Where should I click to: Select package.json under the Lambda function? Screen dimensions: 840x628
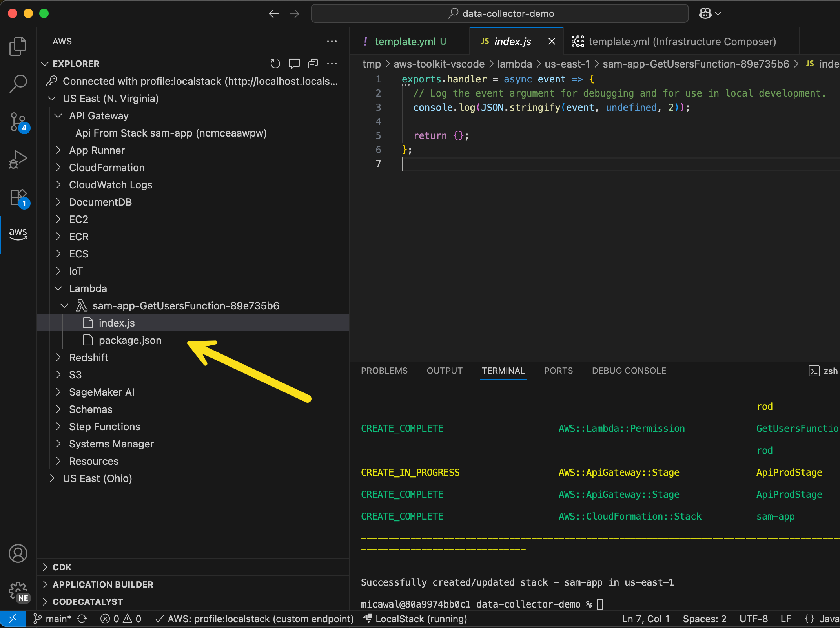pyautogui.click(x=130, y=340)
